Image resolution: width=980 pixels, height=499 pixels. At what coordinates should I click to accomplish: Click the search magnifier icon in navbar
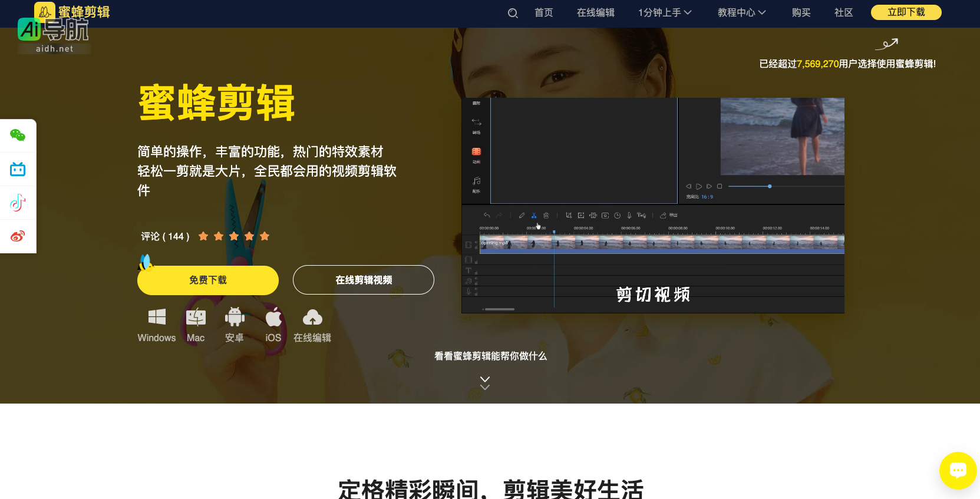[x=513, y=13]
